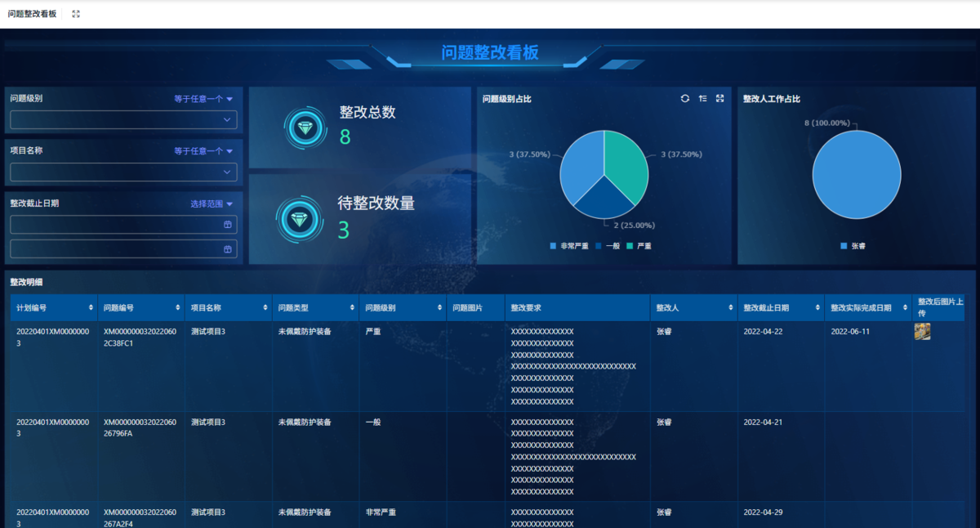Sort the table by 整改人 column
Image resolution: width=980 pixels, height=528 pixels.
coord(731,308)
